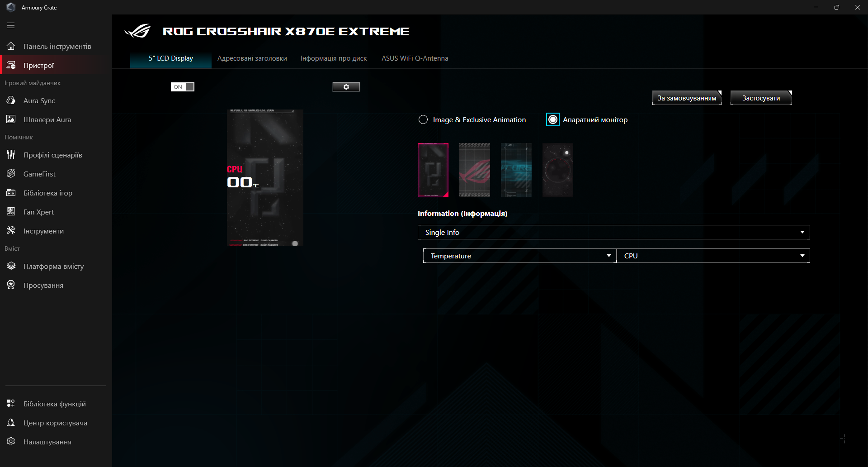Switch to Адресовані заголовки tab
The height and width of the screenshot is (467, 868).
pyautogui.click(x=252, y=58)
